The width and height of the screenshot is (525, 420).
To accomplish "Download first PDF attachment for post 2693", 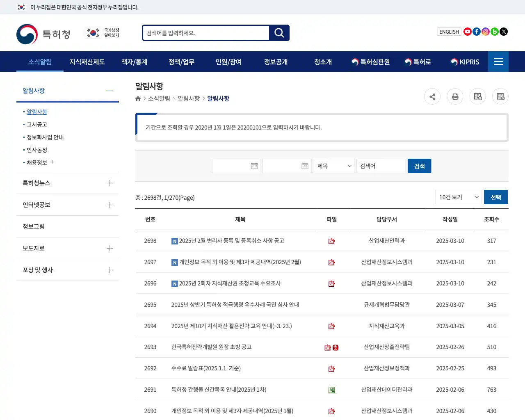I will [327, 347].
